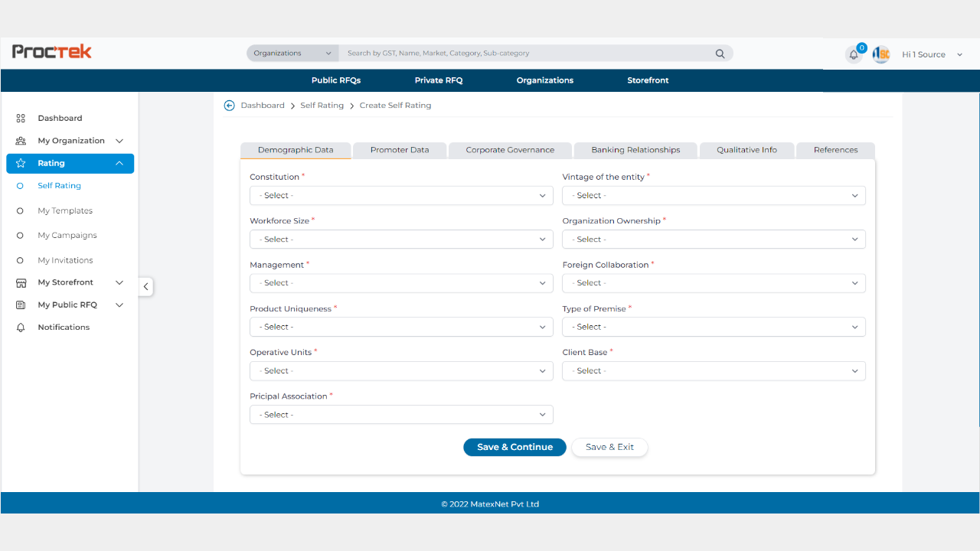Select My Templates in sidebar
The width and height of the screenshot is (980, 551).
(x=65, y=211)
